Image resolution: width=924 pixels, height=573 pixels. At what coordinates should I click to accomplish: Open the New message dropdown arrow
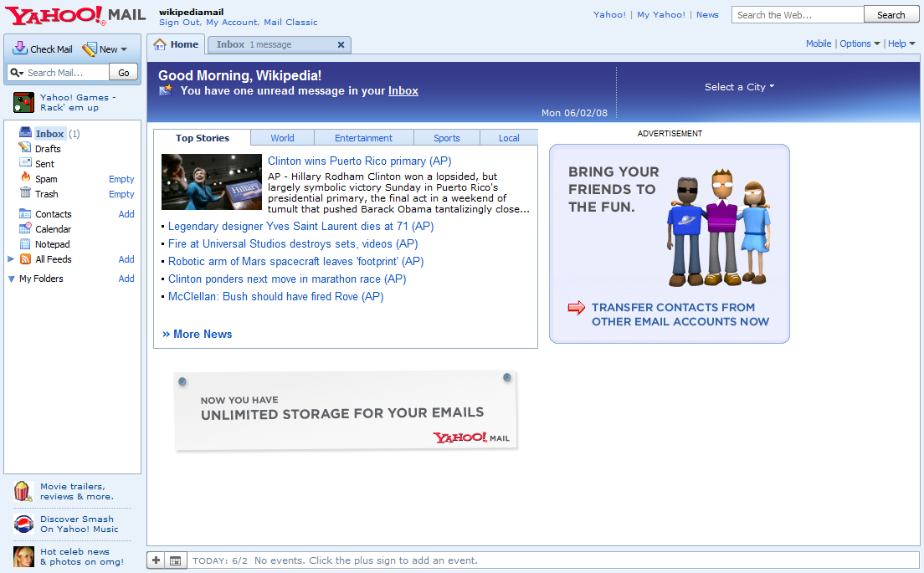pos(124,50)
